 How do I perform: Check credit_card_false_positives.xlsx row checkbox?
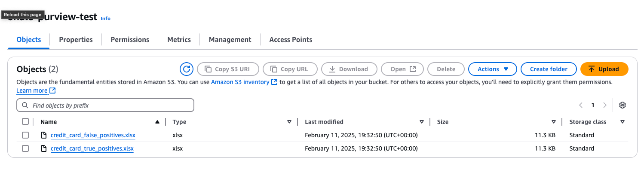coord(25,136)
